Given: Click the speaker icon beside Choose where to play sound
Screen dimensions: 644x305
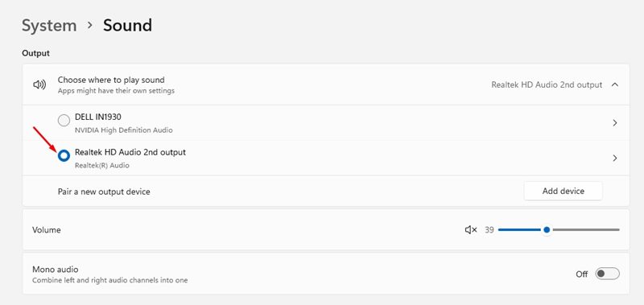Looking at the screenshot, I should (39, 85).
